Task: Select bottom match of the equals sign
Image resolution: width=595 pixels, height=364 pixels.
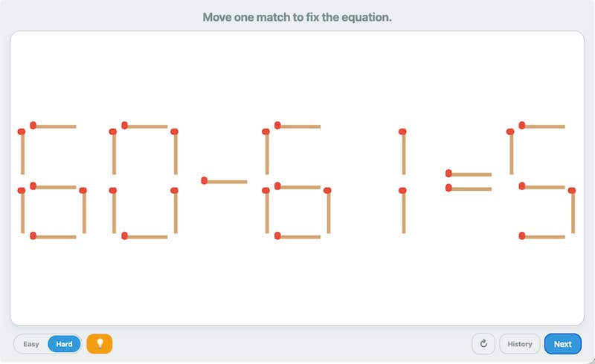Action: coord(469,189)
